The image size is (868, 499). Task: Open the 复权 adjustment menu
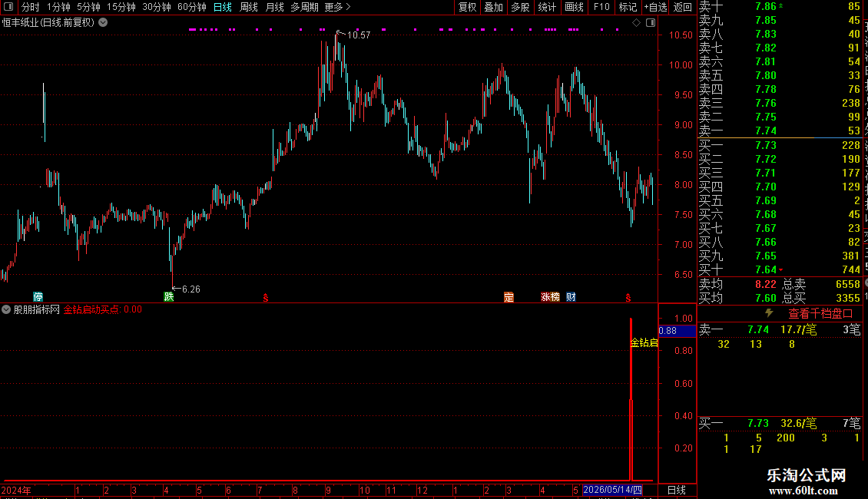(x=467, y=7)
